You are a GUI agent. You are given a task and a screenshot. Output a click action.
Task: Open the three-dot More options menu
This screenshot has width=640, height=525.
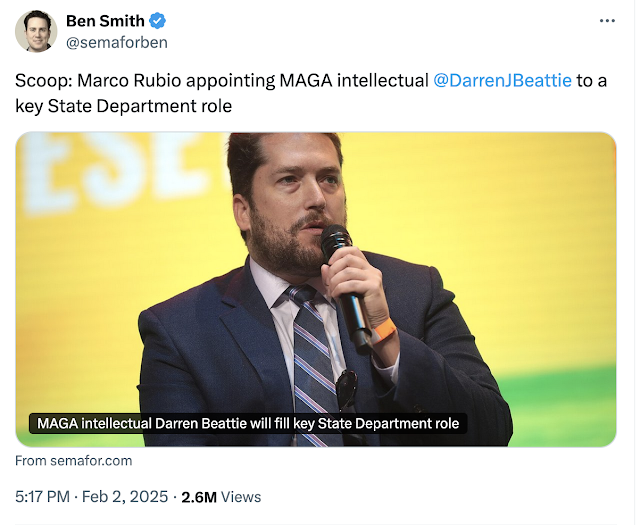607,21
